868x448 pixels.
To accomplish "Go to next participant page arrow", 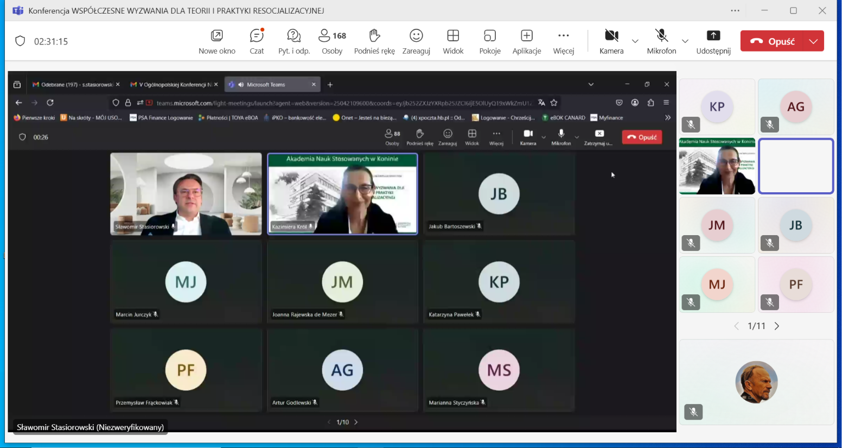I will 777,326.
